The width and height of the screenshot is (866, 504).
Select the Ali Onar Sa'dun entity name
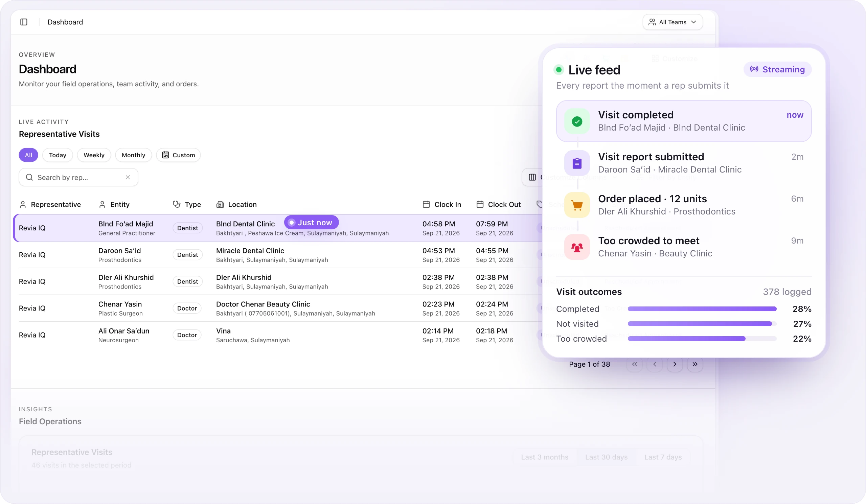tap(124, 331)
